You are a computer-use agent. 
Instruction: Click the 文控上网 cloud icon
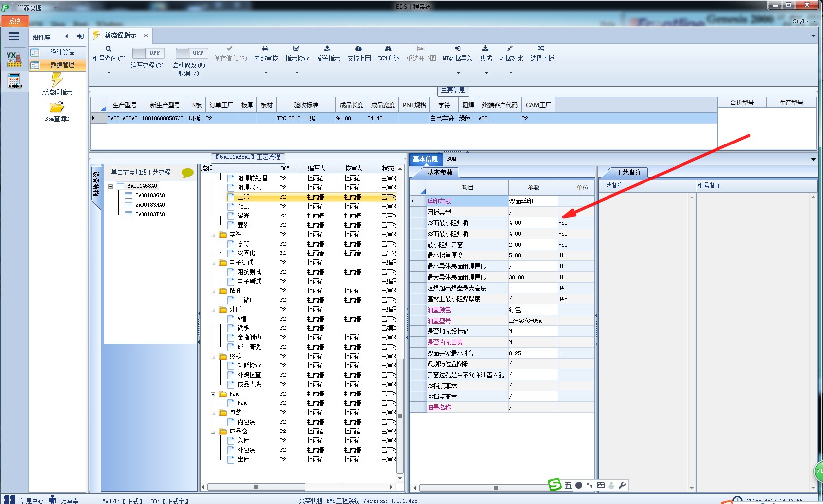point(358,49)
